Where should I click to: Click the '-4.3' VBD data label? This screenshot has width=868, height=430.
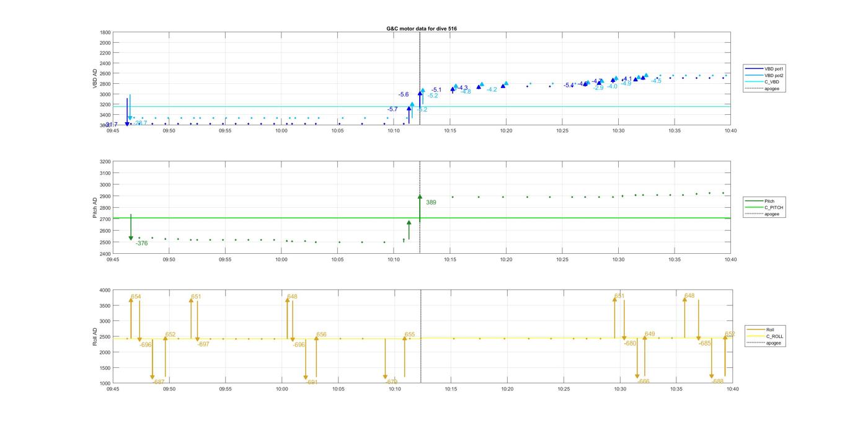tap(462, 88)
